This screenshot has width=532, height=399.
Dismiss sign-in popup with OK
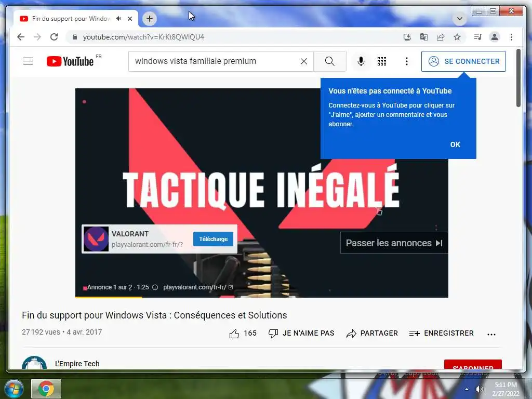[x=455, y=144]
